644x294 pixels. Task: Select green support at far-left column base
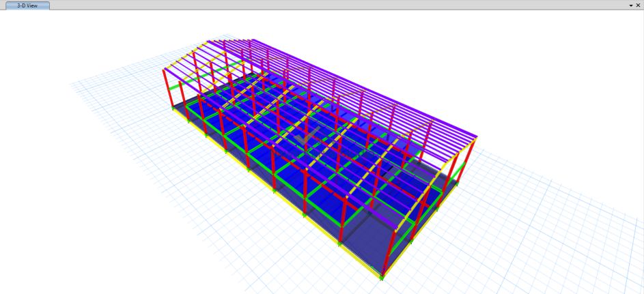tap(171, 107)
